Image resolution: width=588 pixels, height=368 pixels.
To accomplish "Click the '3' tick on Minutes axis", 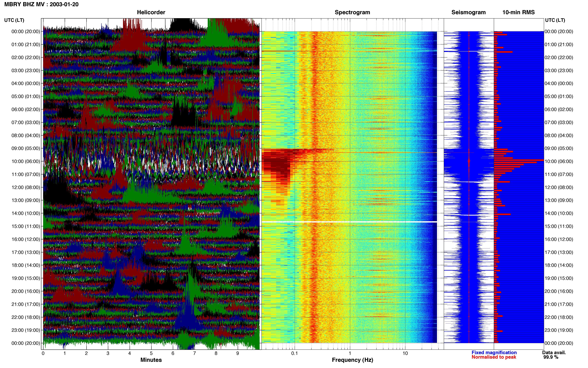I will point(108,353).
